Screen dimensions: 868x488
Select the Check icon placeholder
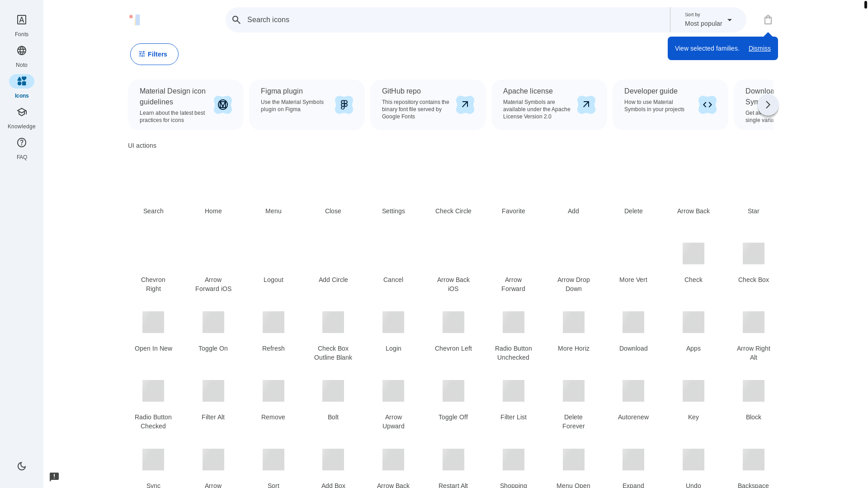click(x=693, y=253)
